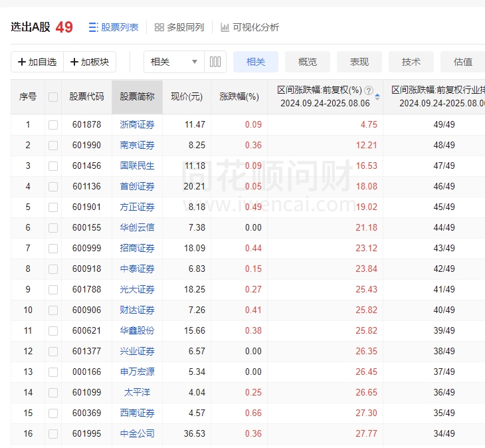Image resolution: width=485 pixels, height=448 pixels.
Task: Click the 加自选 button
Action: coord(37,62)
